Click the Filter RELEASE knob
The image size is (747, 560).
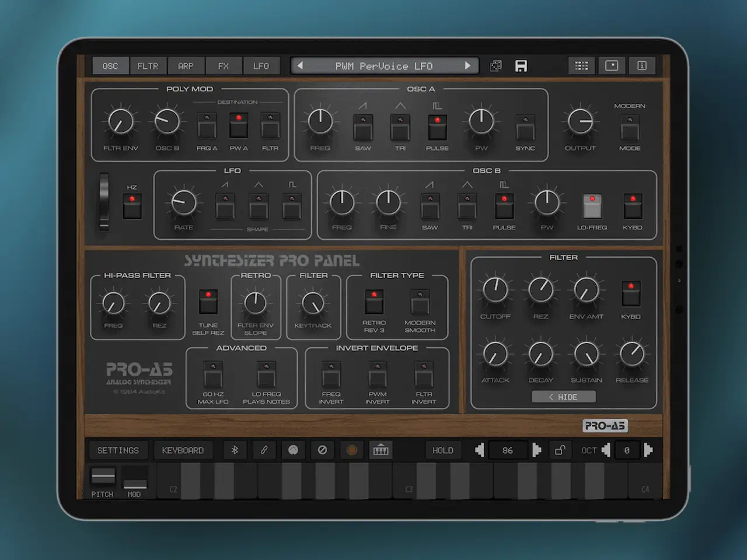(632, 353)
